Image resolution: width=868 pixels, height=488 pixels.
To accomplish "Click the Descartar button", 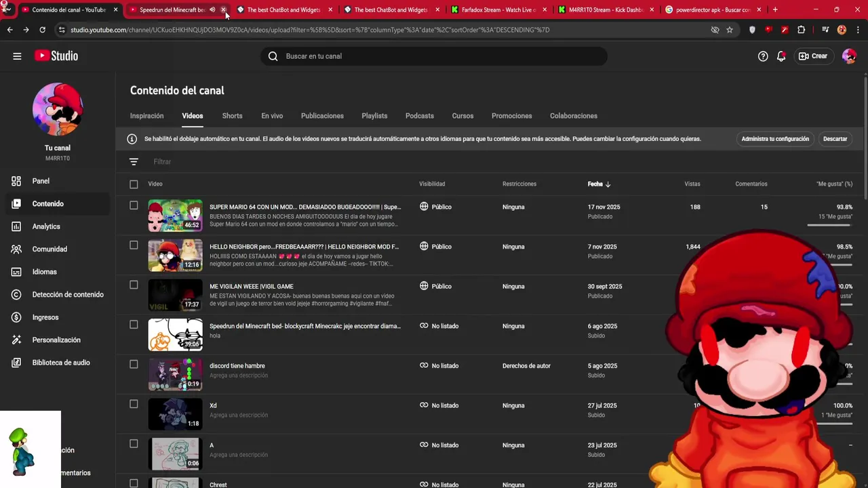I will 835,139.
